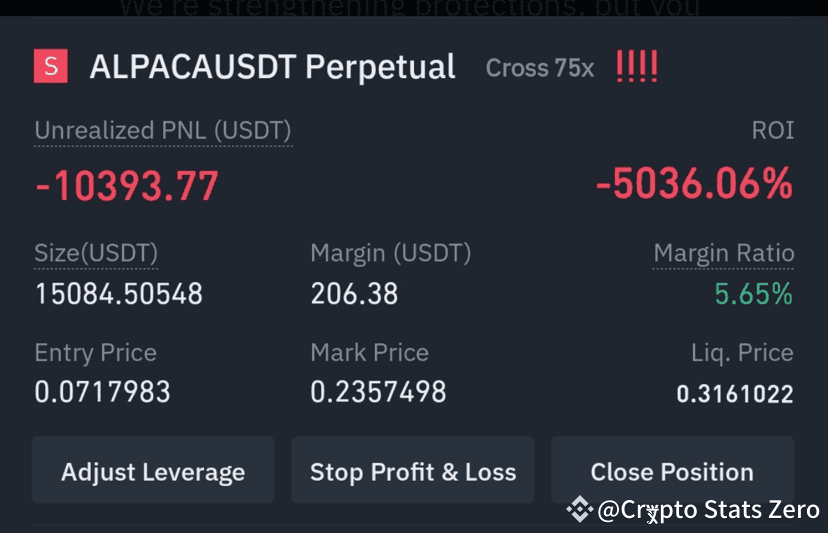828x533 pixels.
Task: Tap the Unrealized PNL (USDT) label
Action: tap(163, 131)
